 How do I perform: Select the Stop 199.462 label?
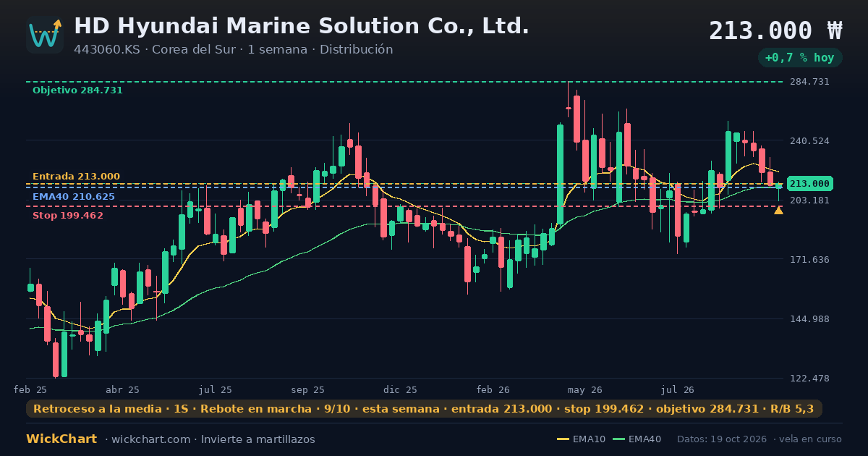pyautogui.click(x=67, y=216)
